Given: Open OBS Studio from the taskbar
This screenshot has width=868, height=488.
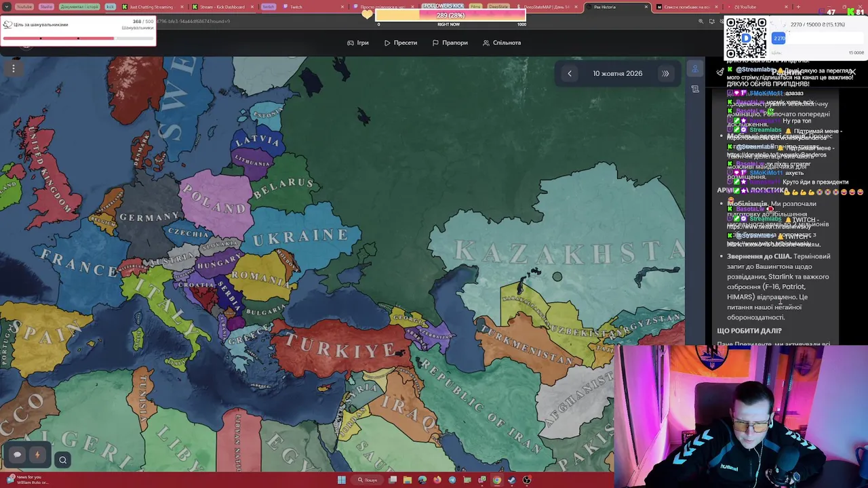Looking at the screenshot, I should click(x=527, y=480).
